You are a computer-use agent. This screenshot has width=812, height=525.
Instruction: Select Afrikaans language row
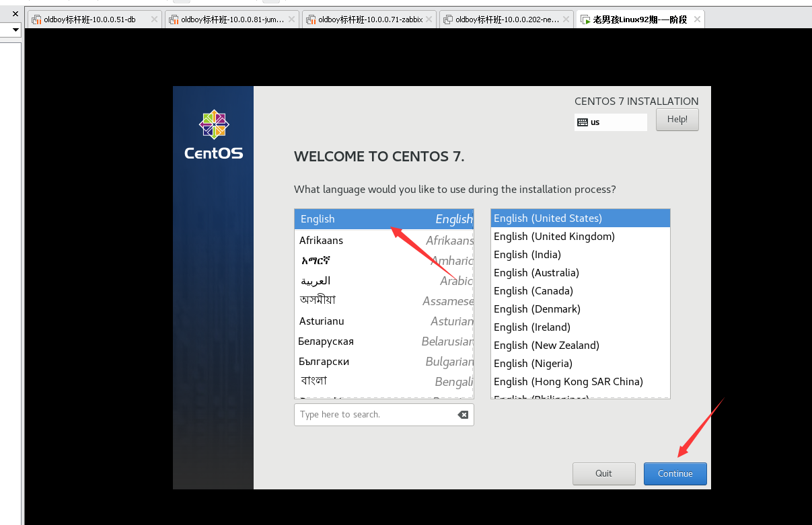(x=383, y=240)
